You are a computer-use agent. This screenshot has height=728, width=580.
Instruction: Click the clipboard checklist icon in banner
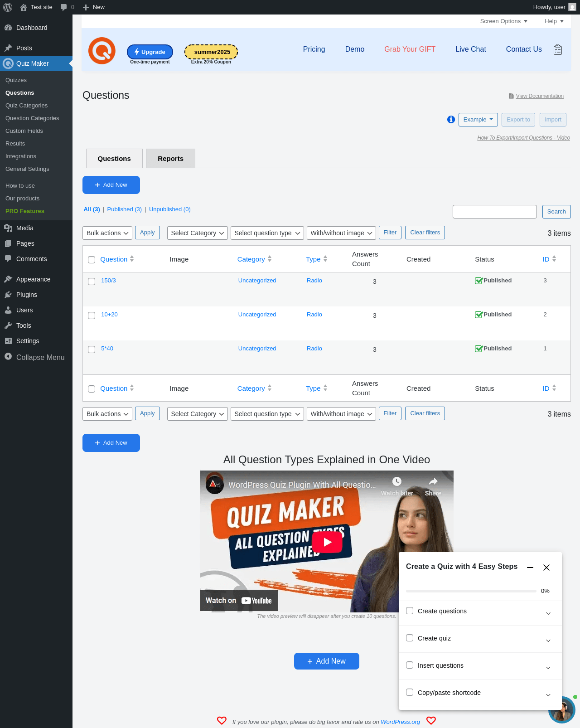[x=558, y=49]
